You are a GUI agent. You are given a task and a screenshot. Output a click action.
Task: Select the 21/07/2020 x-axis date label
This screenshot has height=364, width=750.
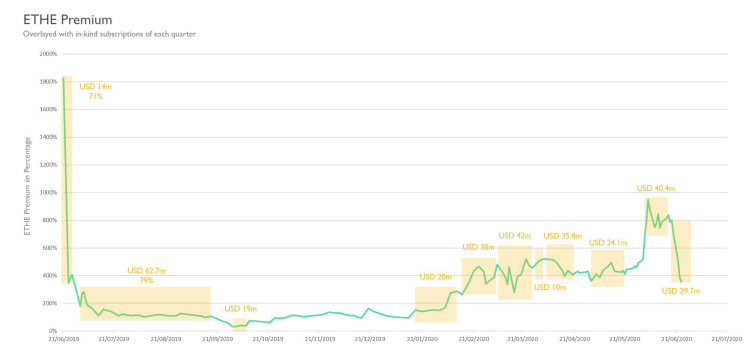tap(727, 338)
